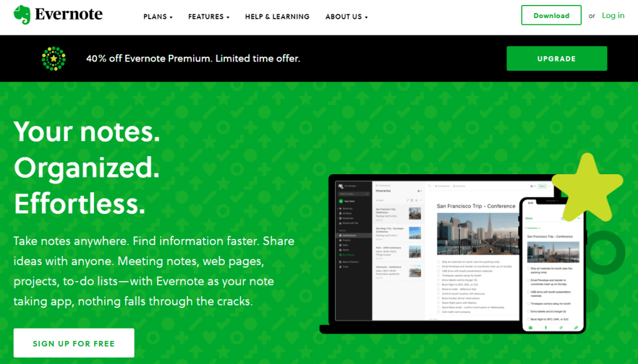The image size is (638, 364).
Task: Select Conferences in laptop mockup sidebar
Action: click(353, 235)
